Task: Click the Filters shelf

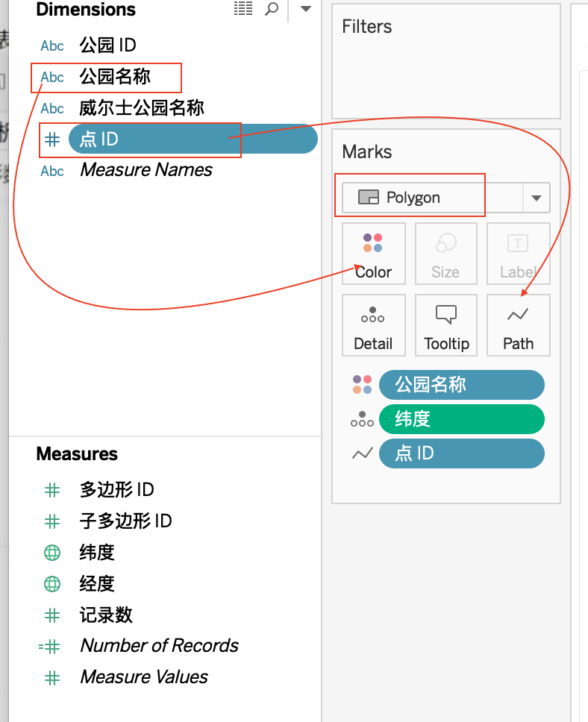Action: pos(446,62)
